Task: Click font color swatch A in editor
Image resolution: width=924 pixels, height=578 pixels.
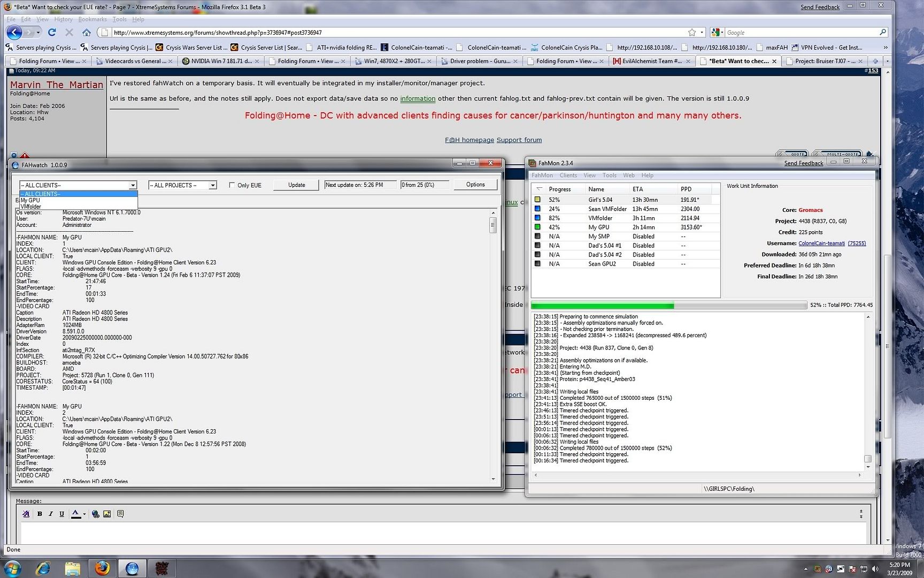Action: tap(75, 514)
